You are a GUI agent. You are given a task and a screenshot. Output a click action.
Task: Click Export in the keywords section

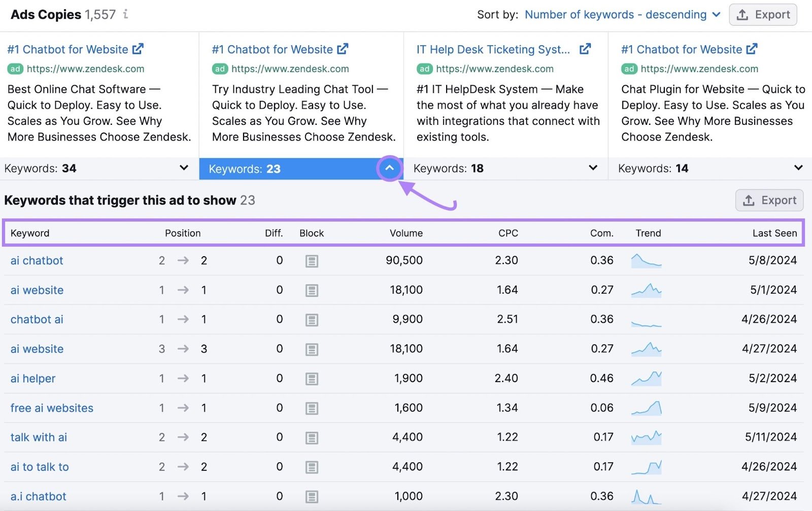tap(769, 200)
